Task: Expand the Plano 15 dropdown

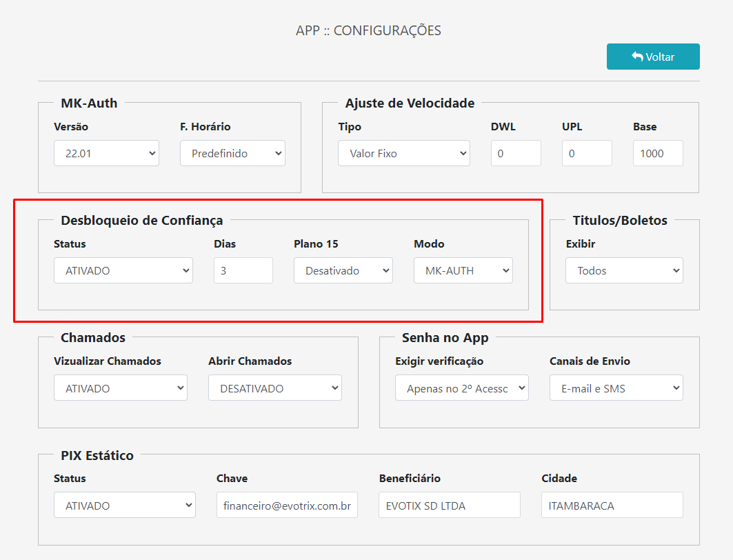Action: point(343,270)
